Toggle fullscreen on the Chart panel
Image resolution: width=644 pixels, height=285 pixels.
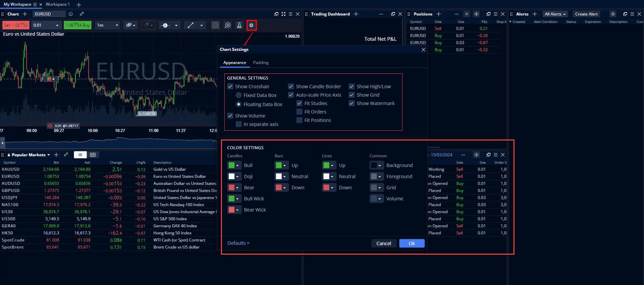pyautogui.click(x=283, y=14)
